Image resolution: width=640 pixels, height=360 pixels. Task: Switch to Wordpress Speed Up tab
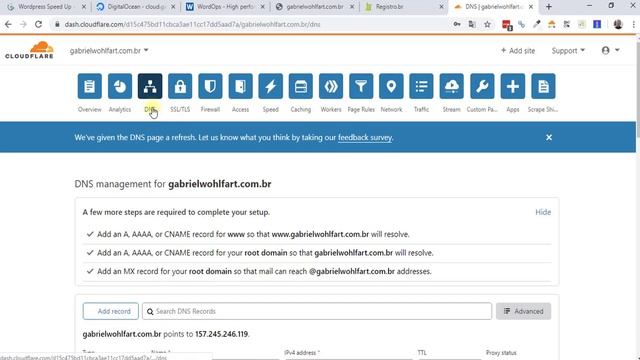pos(45,7)
